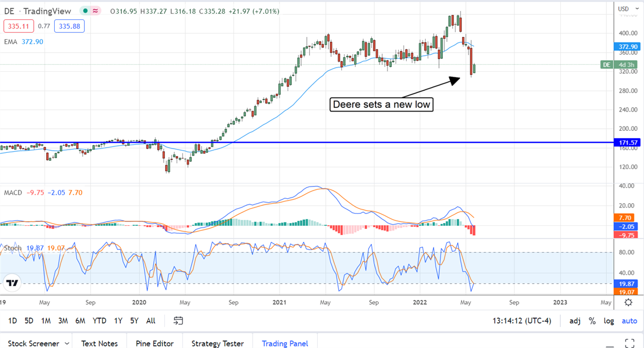The image size is (644, 348).
Task: Open the Trading Panel tab
Action: (x=285, y=343)
